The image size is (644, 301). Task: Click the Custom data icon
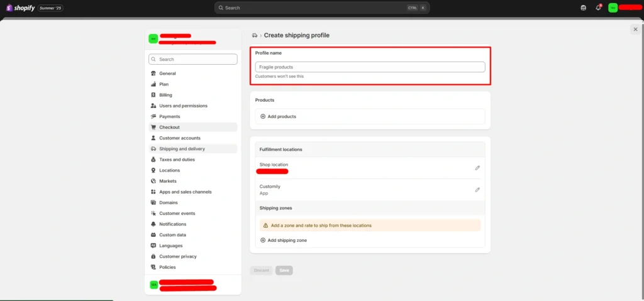pyautogui.click(x=153, y=235)
